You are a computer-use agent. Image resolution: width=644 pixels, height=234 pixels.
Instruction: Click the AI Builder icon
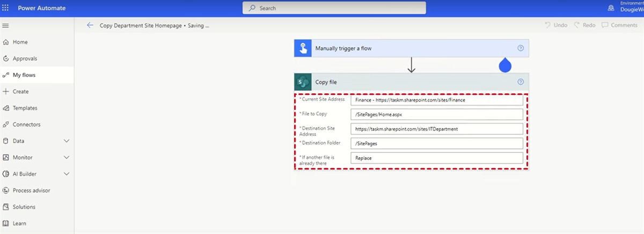(x=6, y=174)
